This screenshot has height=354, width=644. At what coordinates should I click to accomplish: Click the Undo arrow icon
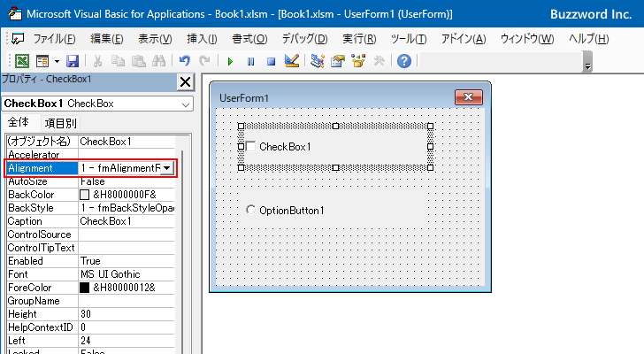click(x=184, y=61)
